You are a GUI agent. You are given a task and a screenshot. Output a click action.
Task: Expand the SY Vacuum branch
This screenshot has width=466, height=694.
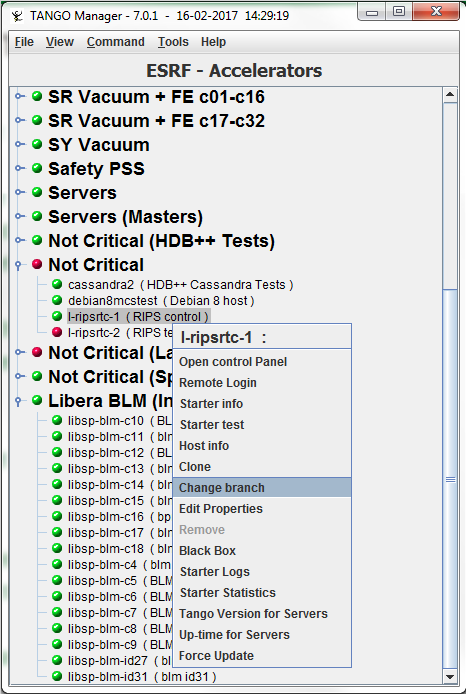19,144
